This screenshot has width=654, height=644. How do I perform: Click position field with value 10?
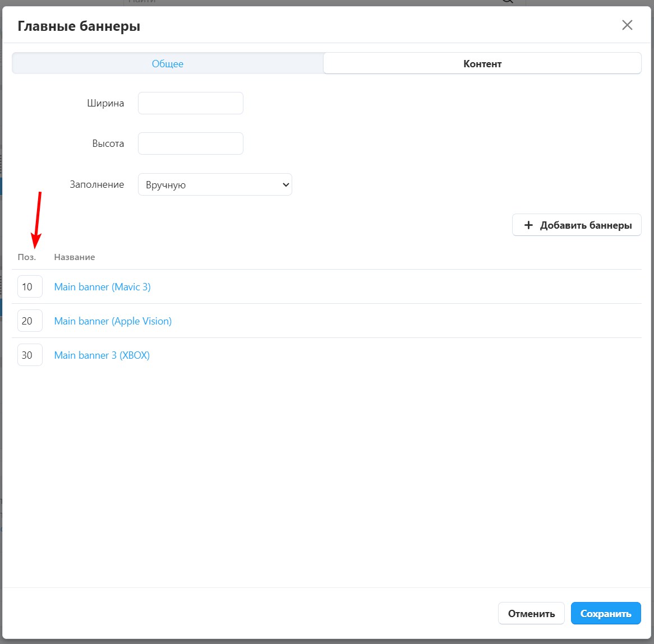30,287
